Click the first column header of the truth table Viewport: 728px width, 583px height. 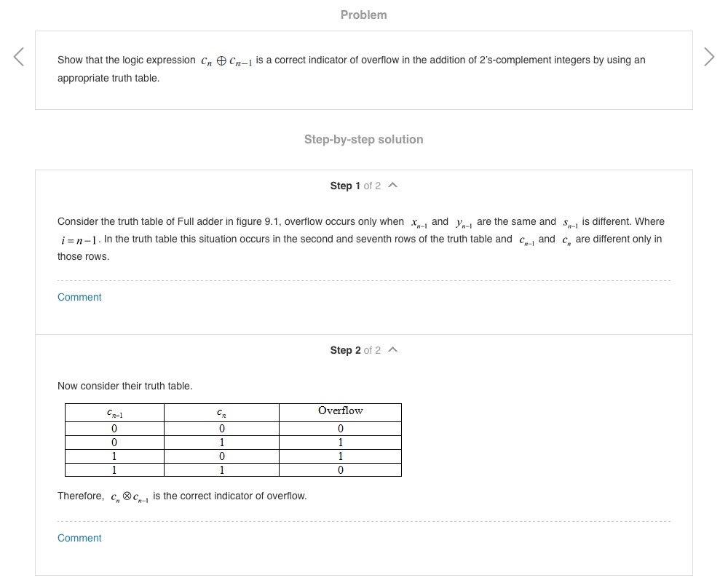coord(114,413)
